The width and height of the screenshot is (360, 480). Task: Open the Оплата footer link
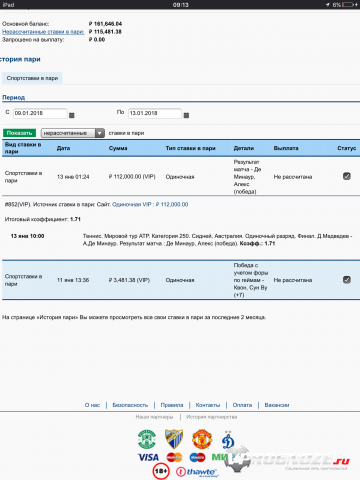242,405
